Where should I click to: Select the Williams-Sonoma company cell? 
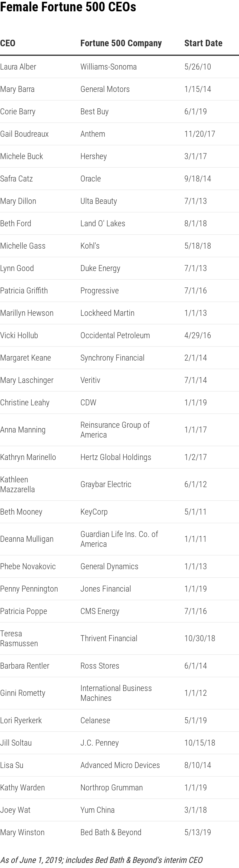click(108, 67)
